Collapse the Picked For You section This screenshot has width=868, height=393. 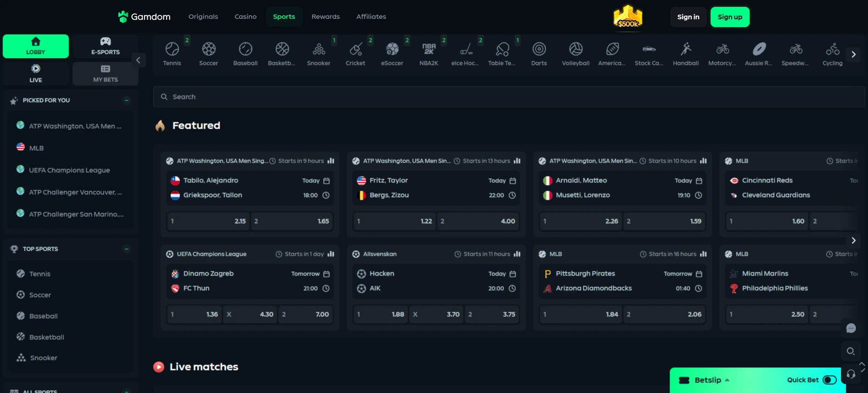point(127,100)
